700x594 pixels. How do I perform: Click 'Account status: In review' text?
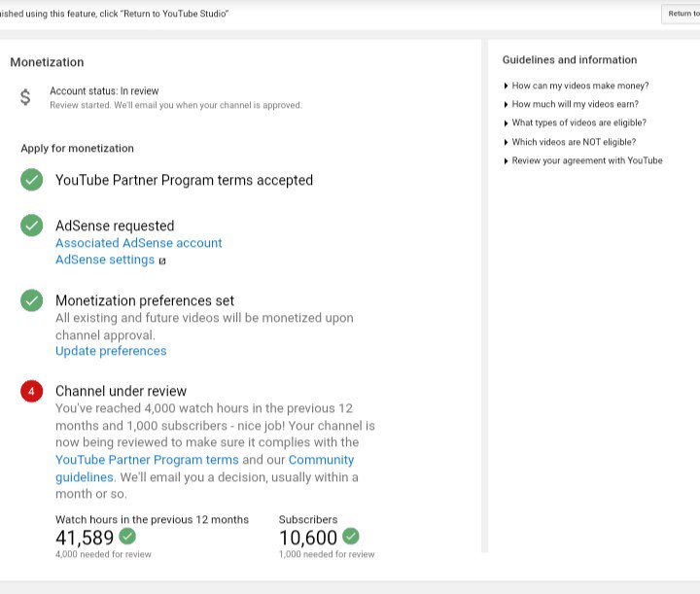pos(104,91)
